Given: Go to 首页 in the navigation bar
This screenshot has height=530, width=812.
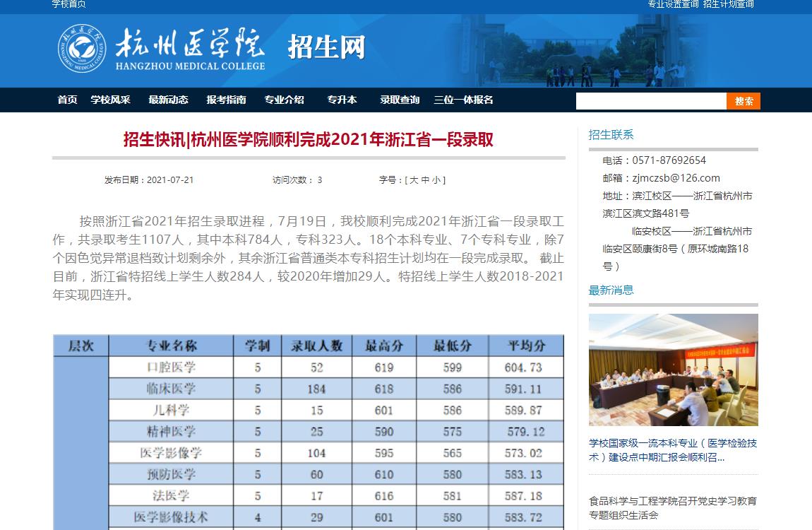Looking at the screenshot, I should pos(67,100).
